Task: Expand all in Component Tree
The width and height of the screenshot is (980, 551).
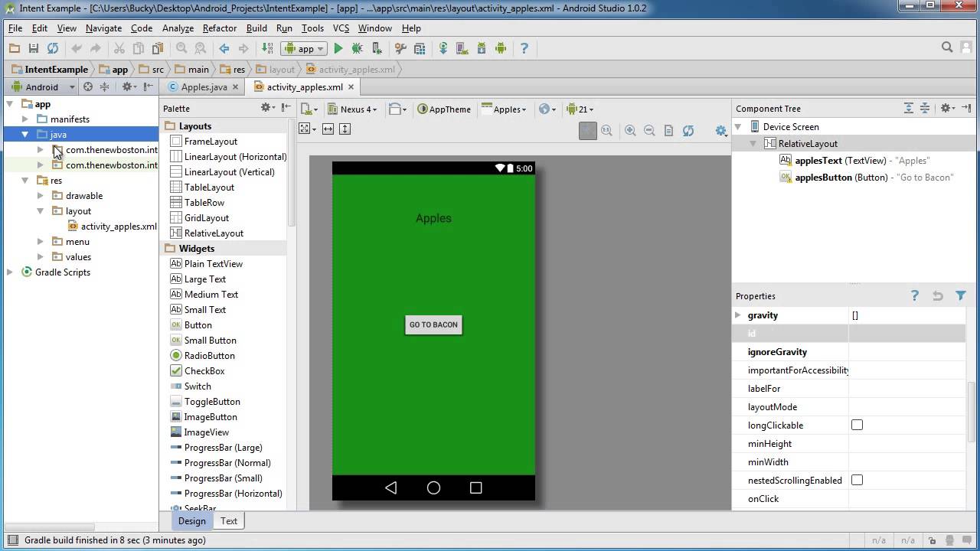Action: pos(909,109)
